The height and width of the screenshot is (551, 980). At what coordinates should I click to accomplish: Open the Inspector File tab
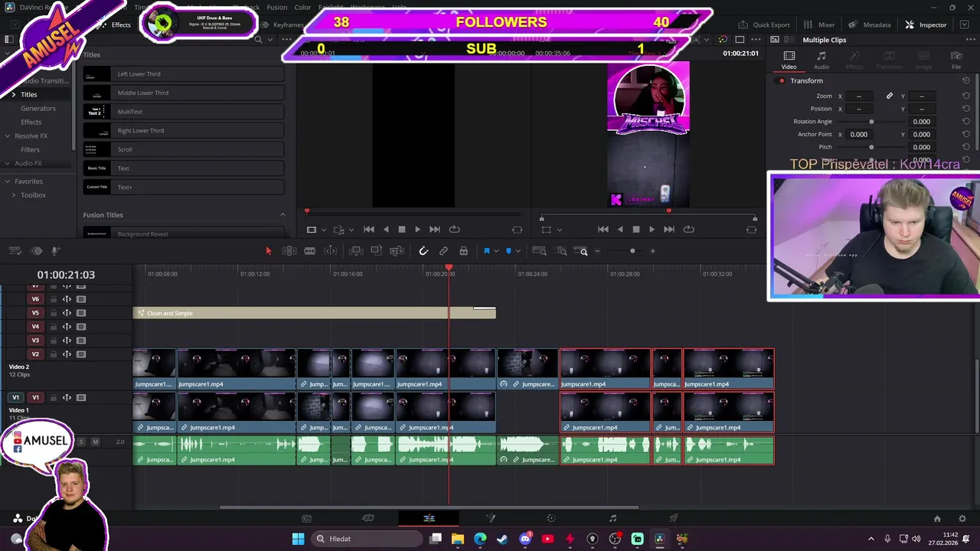956,60
